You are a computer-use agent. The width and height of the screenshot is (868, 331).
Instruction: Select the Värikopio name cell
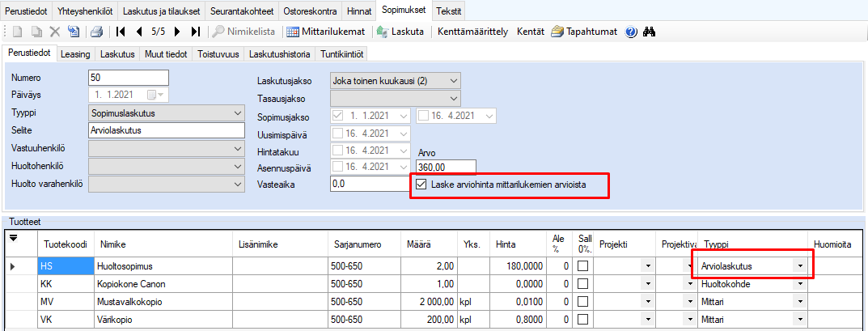pyautogui.click(x=163, y=320)
